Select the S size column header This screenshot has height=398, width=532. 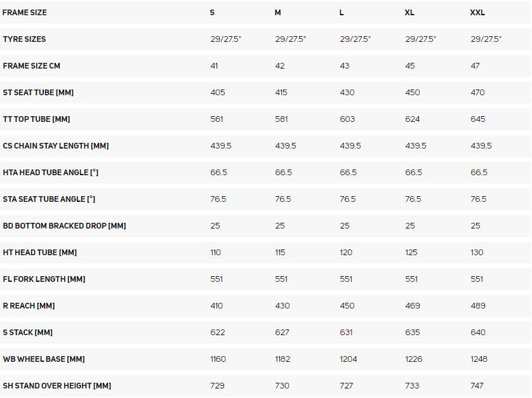point(212,13)
